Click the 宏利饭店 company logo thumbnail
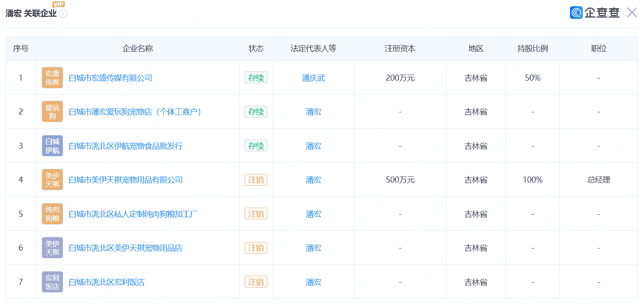The height and width of the screenshot is (304, 644). tap(52, 282)
